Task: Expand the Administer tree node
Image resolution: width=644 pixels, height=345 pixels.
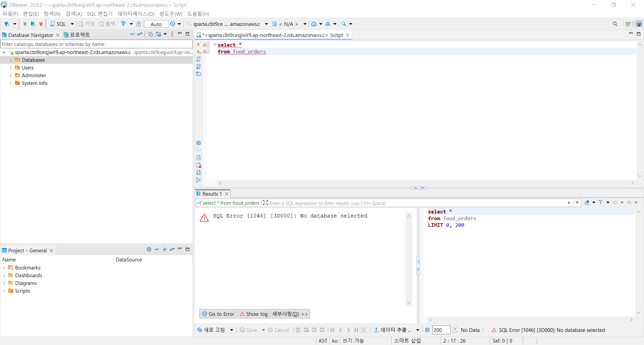Action: (x=11, y=76)
